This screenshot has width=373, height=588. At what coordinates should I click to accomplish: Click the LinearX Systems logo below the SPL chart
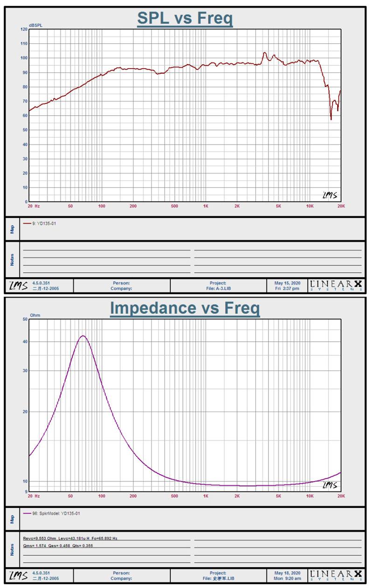[336, 285]
